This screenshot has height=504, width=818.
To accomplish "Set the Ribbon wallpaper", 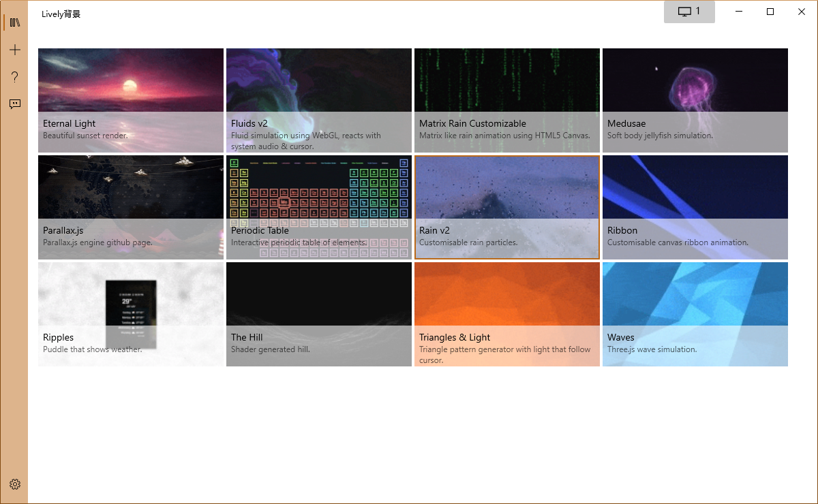I will tap(695, 207).
